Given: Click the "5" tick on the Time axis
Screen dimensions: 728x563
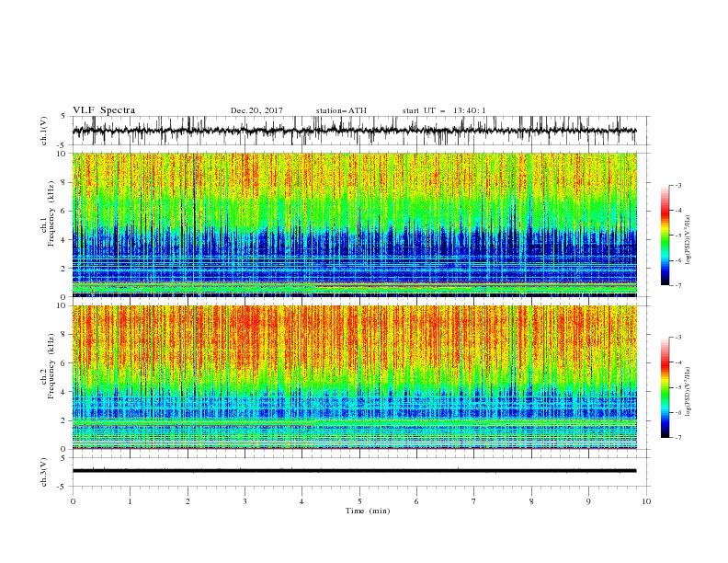Looking at the screenshot, I should [x=359, y=501].
